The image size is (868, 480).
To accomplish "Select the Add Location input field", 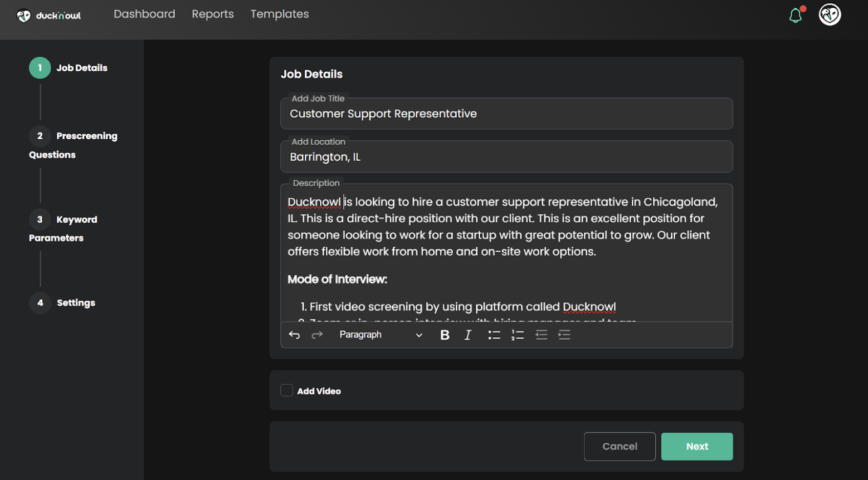I will tap(506, 157).
